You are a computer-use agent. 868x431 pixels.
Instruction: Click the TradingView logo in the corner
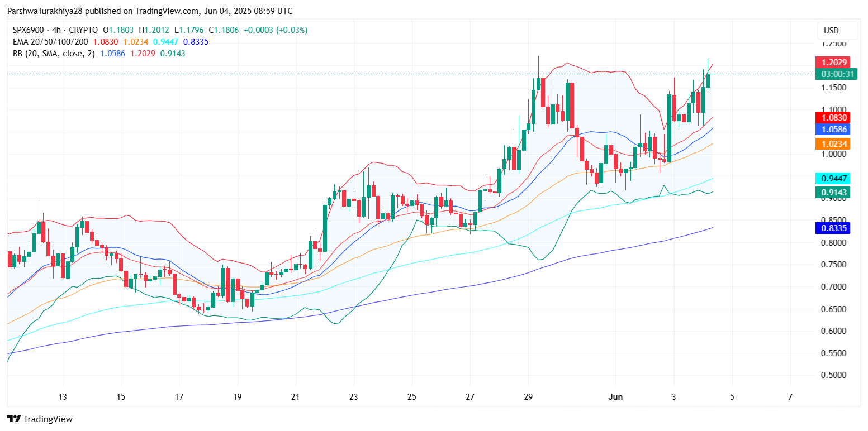coord(40,419)
